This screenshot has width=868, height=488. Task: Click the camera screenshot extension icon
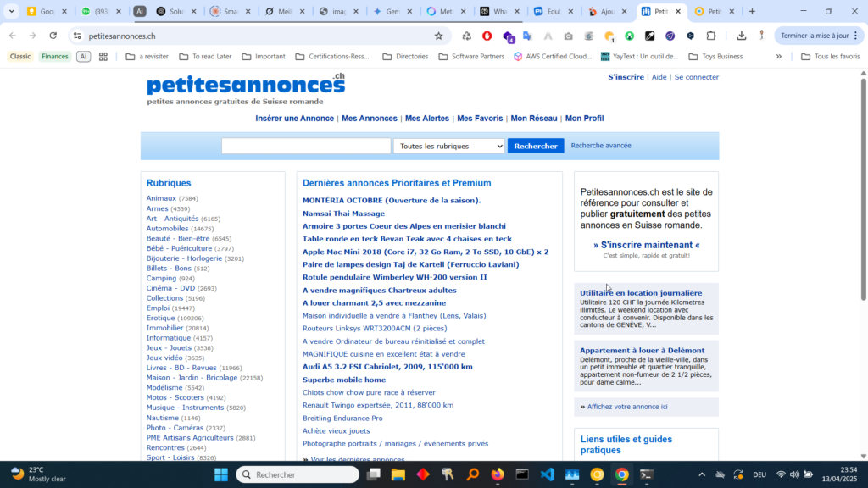[569, 36]
